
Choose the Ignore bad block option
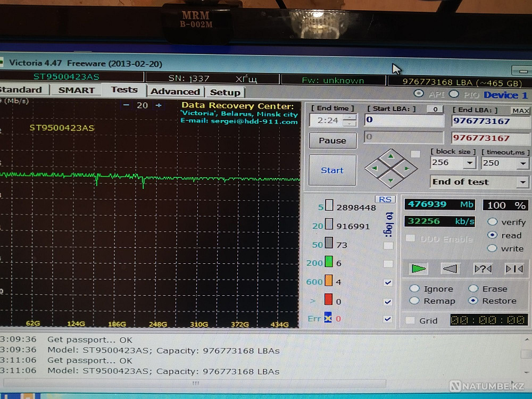tap(414, 288)
